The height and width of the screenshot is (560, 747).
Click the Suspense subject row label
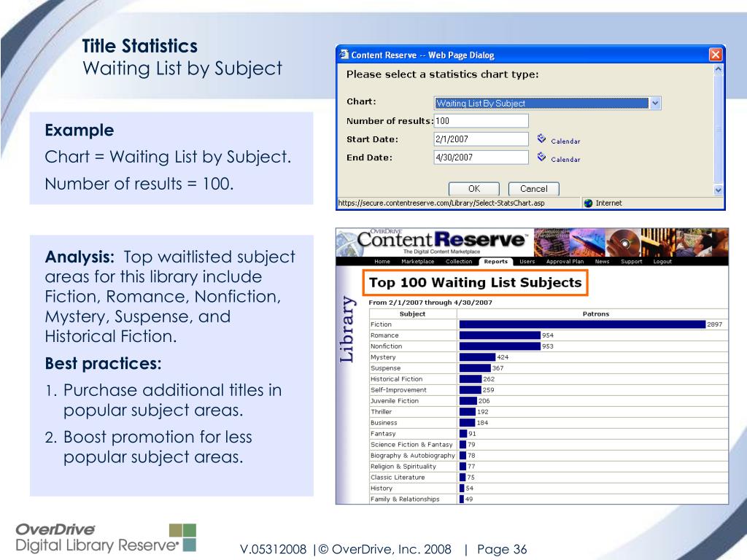[385, 368]
